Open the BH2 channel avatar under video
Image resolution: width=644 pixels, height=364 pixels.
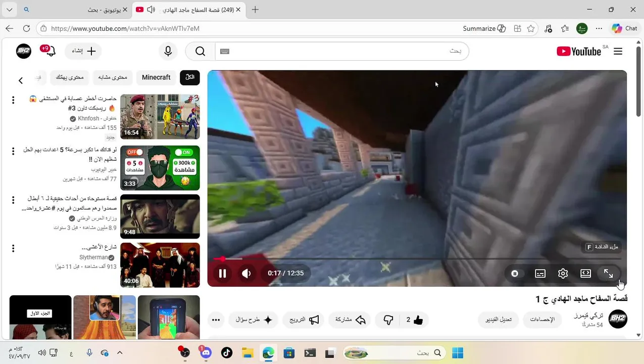point(618,320)
